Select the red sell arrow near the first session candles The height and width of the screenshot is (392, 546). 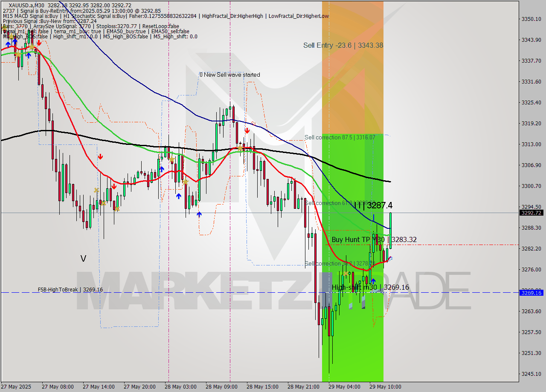click(x=39, y=43)
